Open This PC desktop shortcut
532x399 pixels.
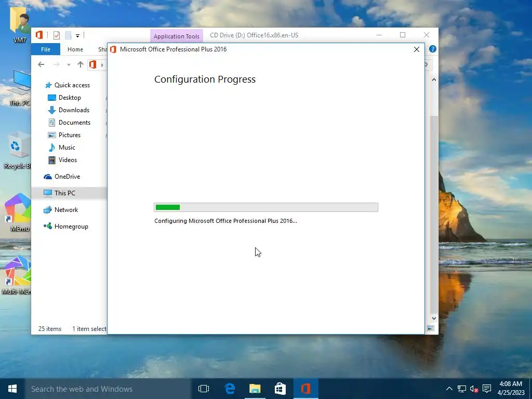click(20, 87)
